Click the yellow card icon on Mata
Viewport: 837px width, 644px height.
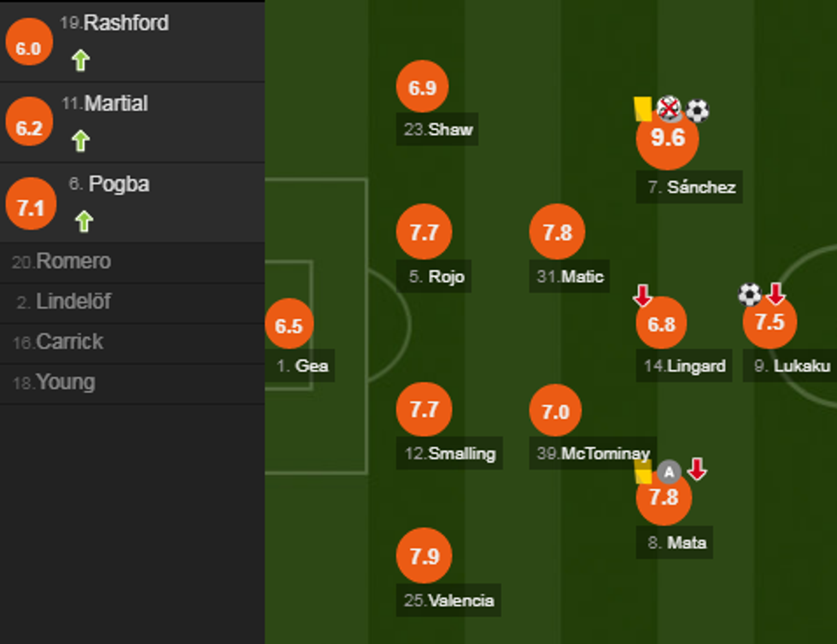tap(643, 471)
